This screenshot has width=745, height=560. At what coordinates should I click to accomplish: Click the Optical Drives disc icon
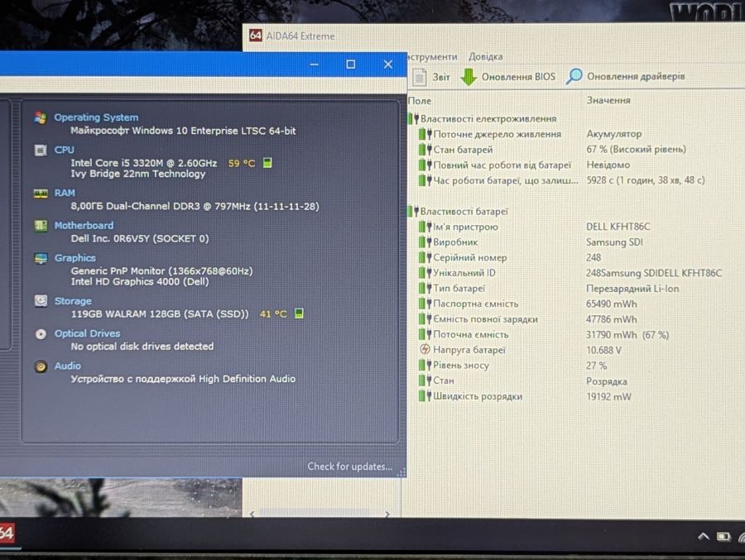41,334
